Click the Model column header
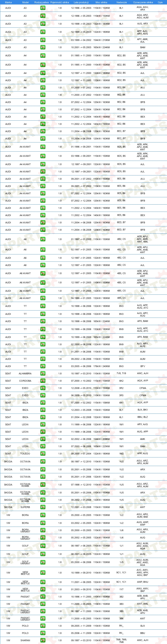Image resolution: width=167 pixels, height=644 pixels. [x=25, y=2]
